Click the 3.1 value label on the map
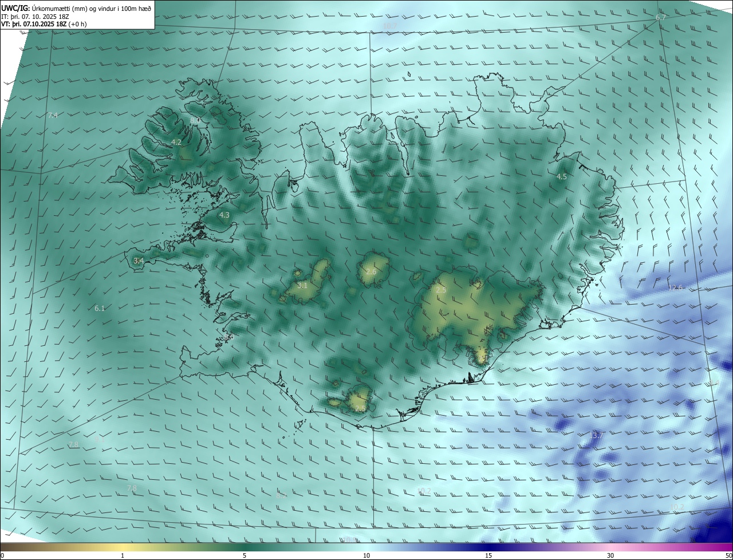 302,285
